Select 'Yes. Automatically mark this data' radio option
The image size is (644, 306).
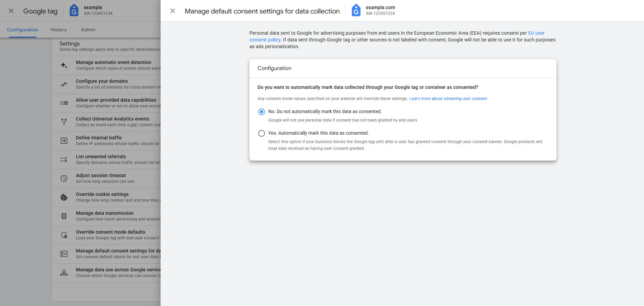(x=262, y=133)
